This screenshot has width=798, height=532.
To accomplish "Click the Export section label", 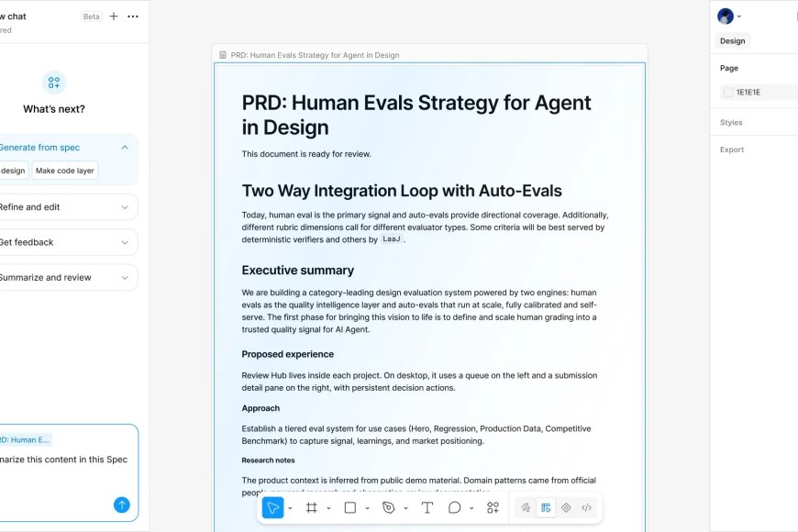I will (732, 150).
